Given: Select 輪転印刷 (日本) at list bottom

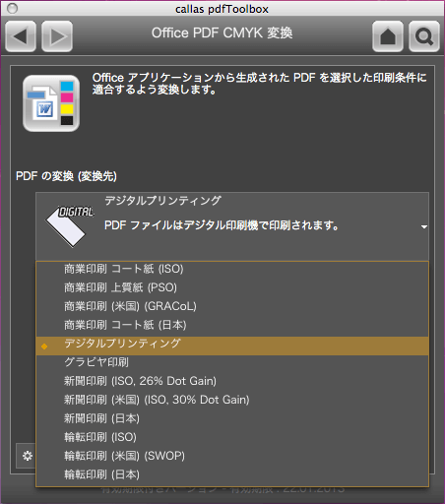Looking at the screenshot, I should 232,474.
